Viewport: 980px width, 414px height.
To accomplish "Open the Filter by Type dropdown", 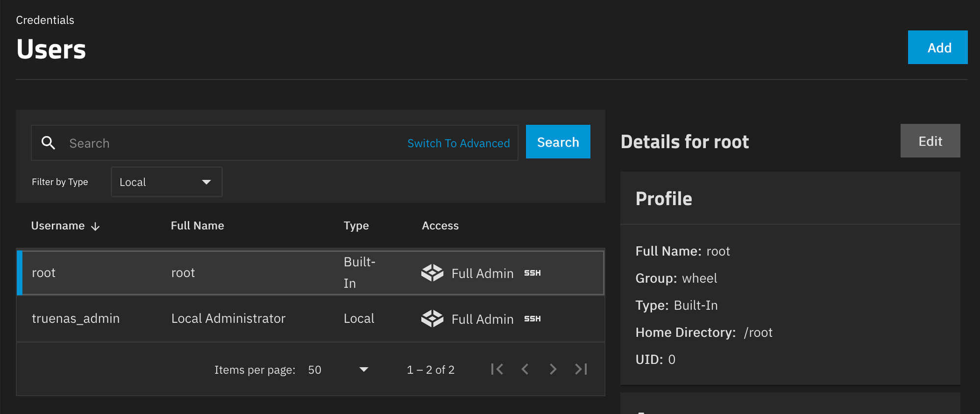I will [x=167, y=182].
